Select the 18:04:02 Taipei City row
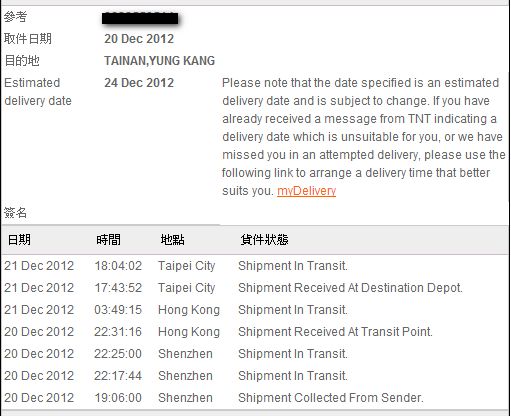The width and height of the screenshot is (511, 416). [x=255, y=266]
